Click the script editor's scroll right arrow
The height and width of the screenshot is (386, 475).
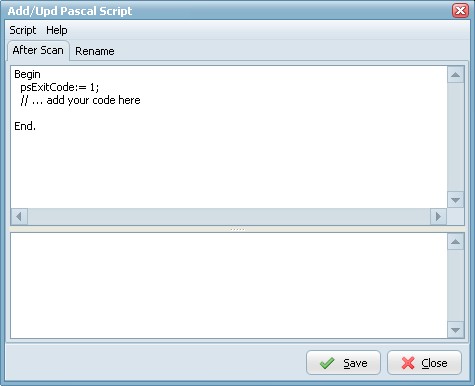(x=438, y=217)
